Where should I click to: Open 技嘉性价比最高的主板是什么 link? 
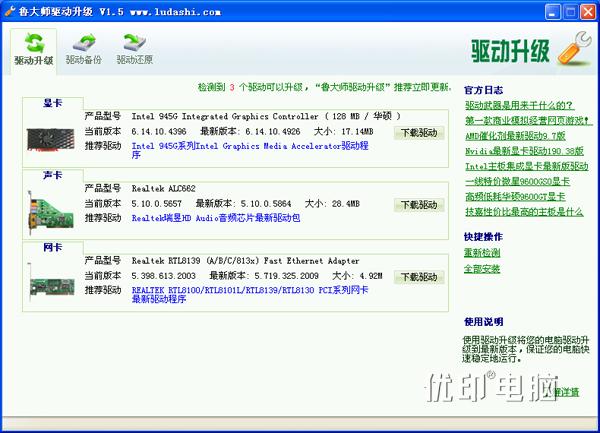(x=524, y=212)
